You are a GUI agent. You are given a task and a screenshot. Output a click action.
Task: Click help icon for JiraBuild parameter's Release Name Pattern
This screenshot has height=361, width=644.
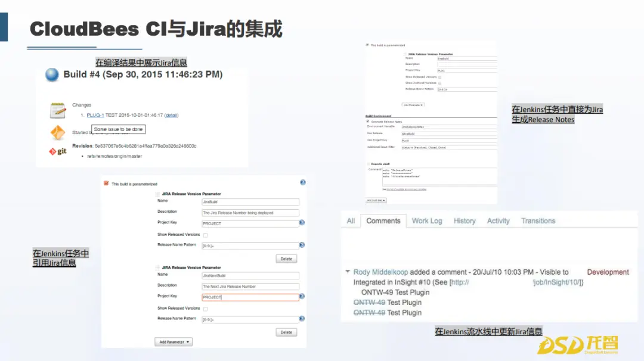(x=302, y=245)
